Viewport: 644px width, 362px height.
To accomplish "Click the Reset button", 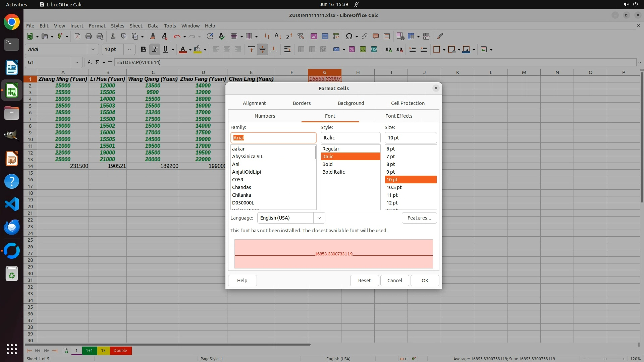I will point(364,281).
